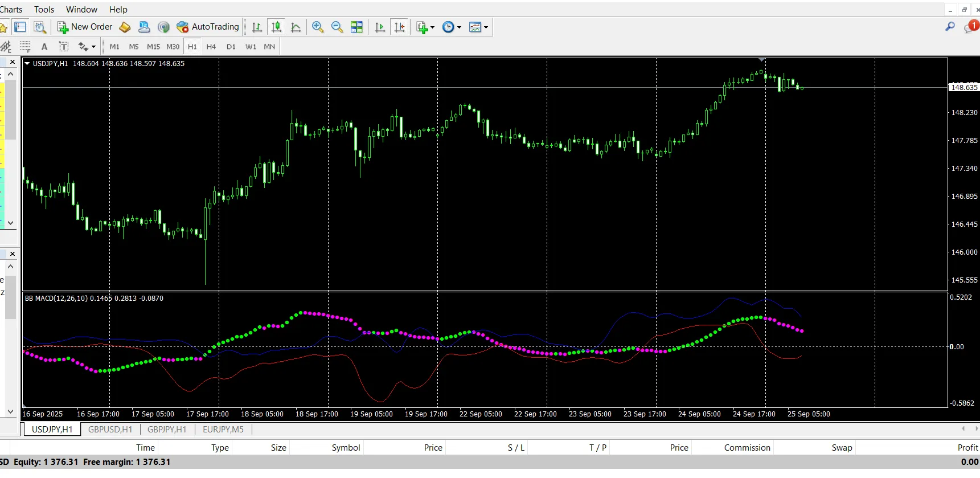Switch to line chart view

click(296, 27)
